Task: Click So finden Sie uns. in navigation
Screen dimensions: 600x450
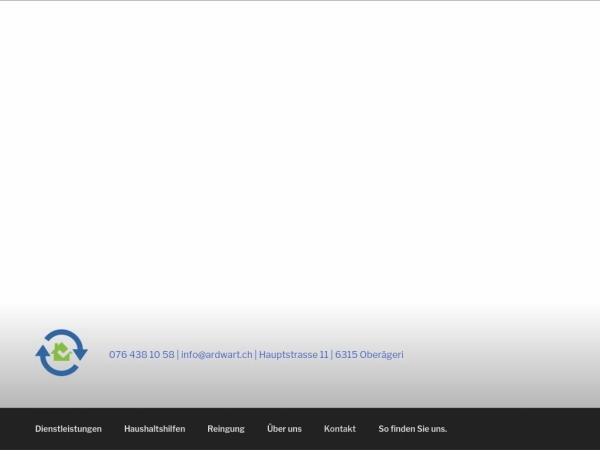Action: coord(412,429)
